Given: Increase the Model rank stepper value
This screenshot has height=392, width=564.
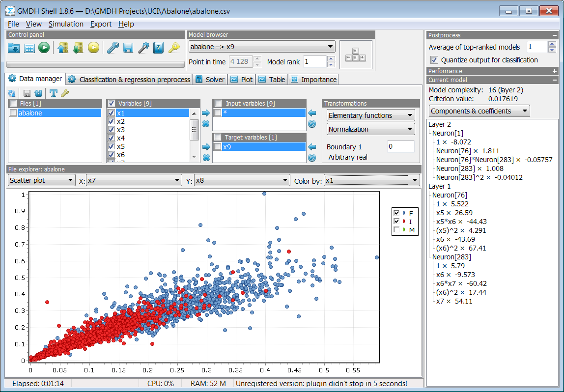Looking at the screenshot, I should (331, 58).
